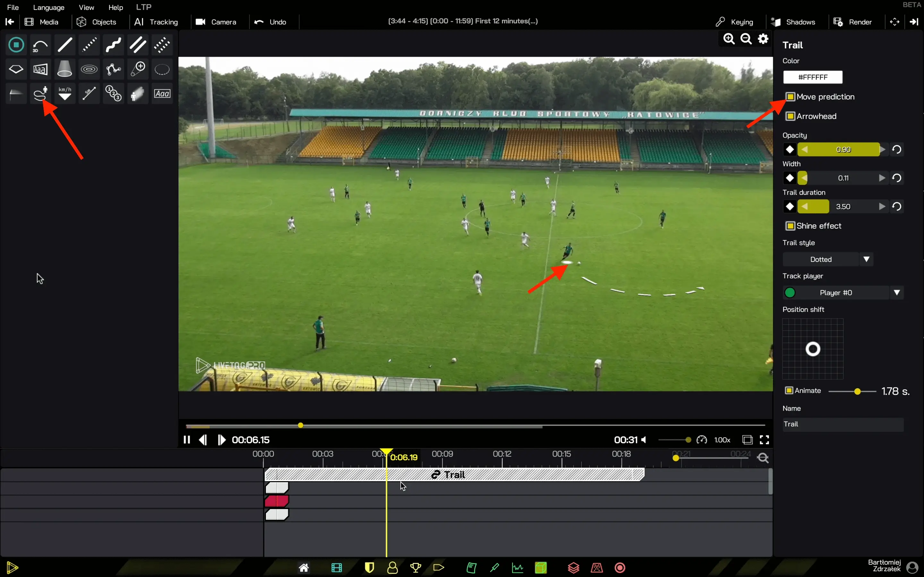Open the Language menu
This screenshot has height=577, width=924.
48,7
